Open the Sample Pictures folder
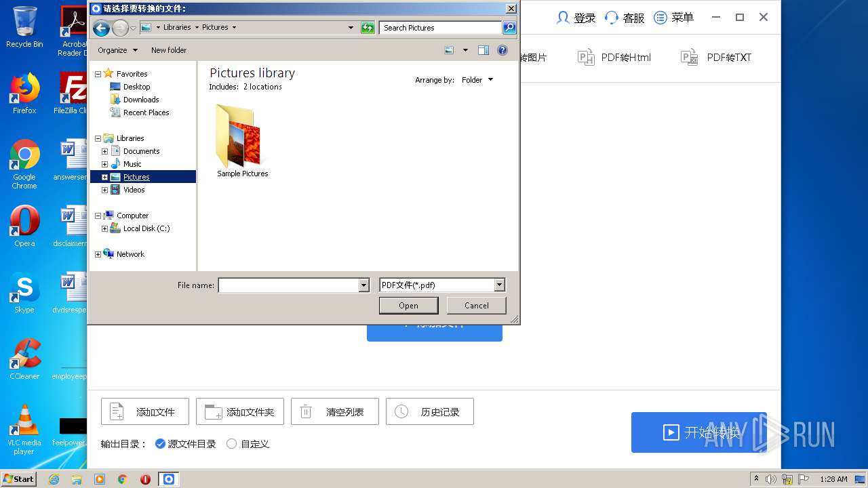The width and height of the screenshot is (868, 488). 242,141
